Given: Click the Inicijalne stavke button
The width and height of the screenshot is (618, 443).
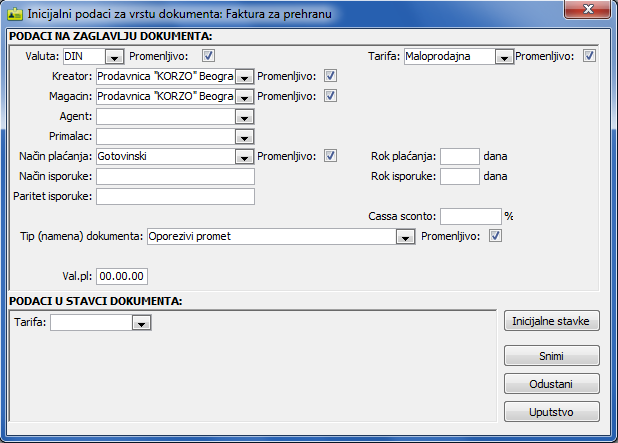Looking at the screenshot, I should 553,322.
